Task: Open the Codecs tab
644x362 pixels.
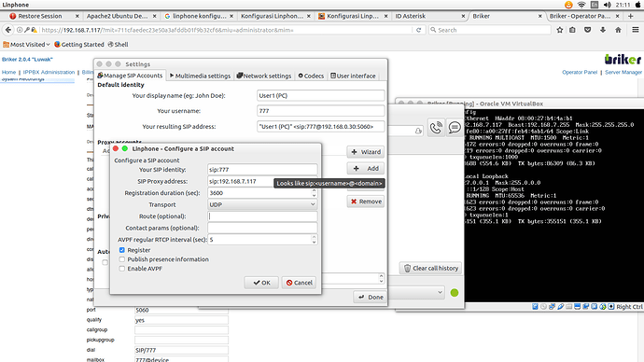Action: click(311, 76)
